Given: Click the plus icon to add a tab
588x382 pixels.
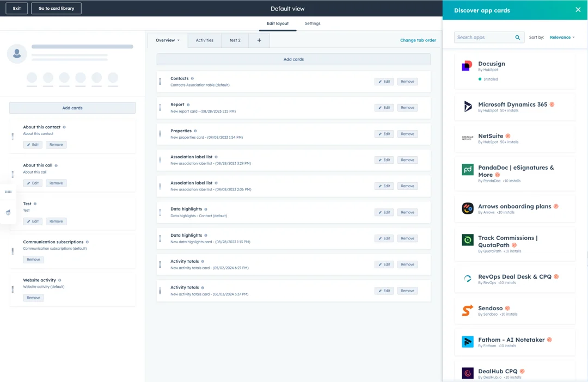Looking at the screenshot, I should pos(259,40).
